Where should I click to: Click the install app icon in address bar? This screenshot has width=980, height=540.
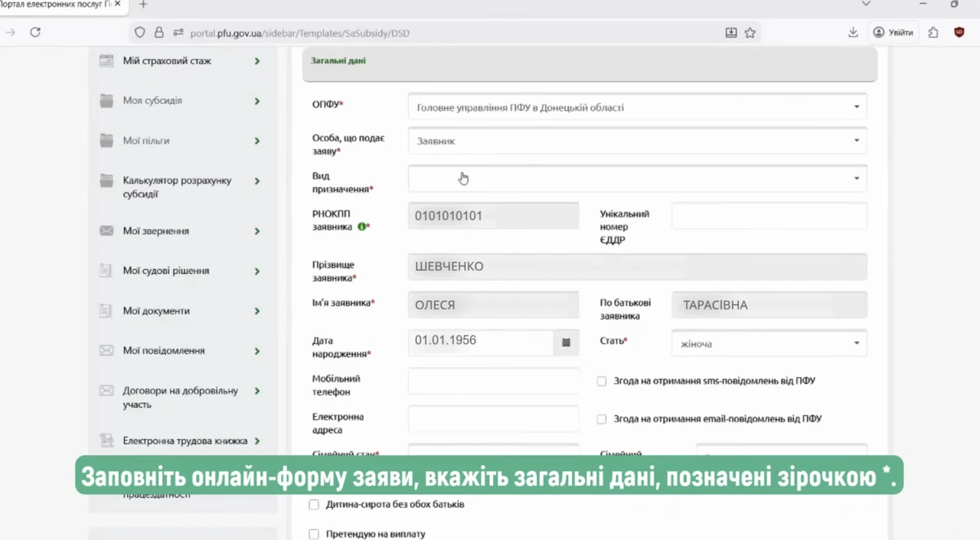[x=731, y=33]
